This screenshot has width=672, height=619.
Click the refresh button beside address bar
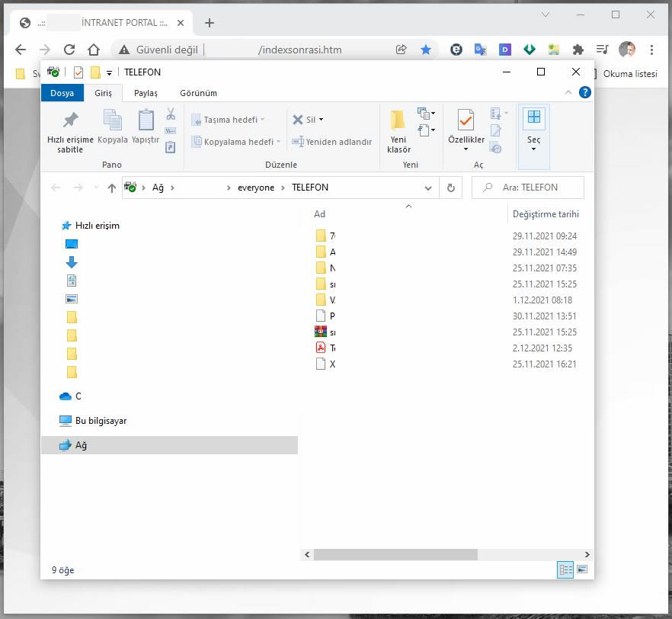[450, 188]
